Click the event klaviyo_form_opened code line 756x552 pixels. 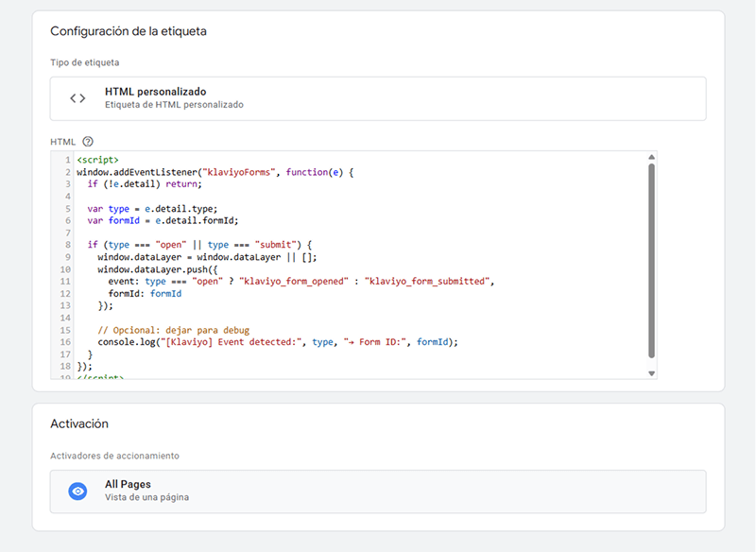301,282
